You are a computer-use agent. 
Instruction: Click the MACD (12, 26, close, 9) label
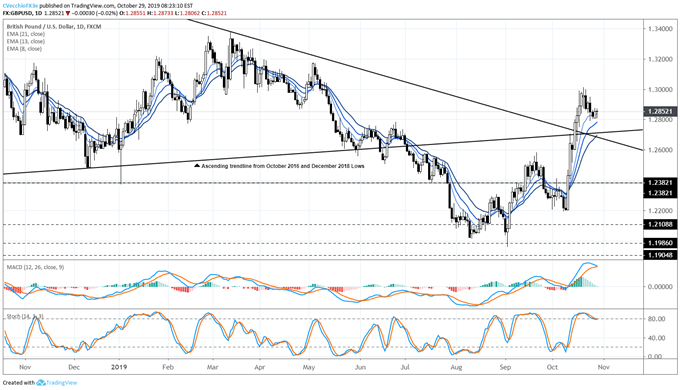pyautogui.click(x=35, y=267)
